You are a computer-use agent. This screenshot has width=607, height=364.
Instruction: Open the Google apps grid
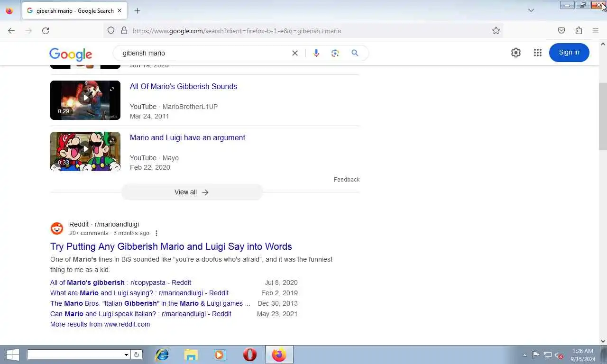click(537, 53)
